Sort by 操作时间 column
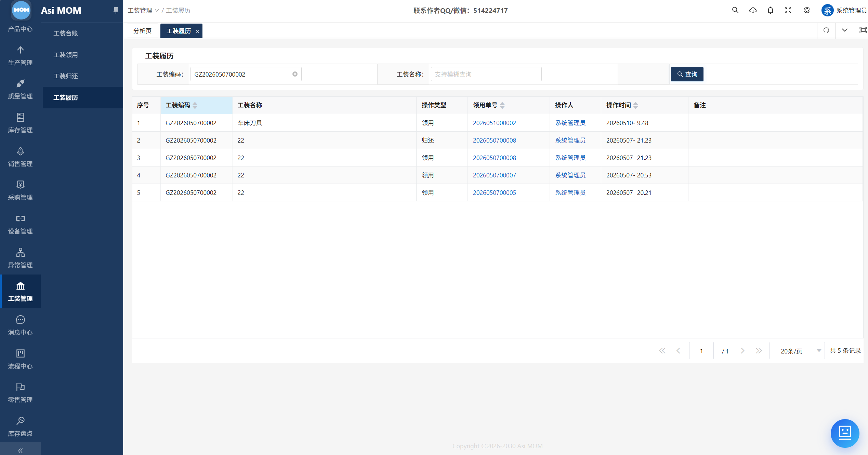 pos(635,105)
